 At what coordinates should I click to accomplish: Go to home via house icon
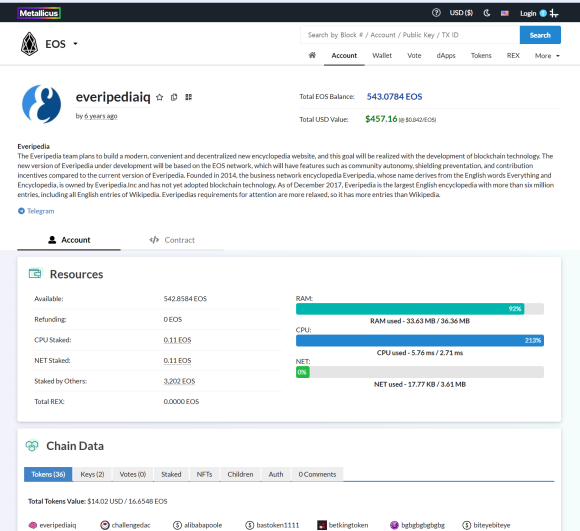tap(312, 55)
